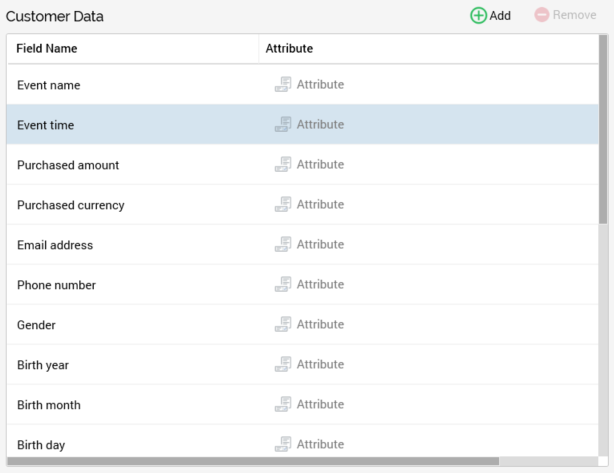Viewport: 614px width, 473px height.
Task: Click the Field Name column header
Action: point(47,48)
